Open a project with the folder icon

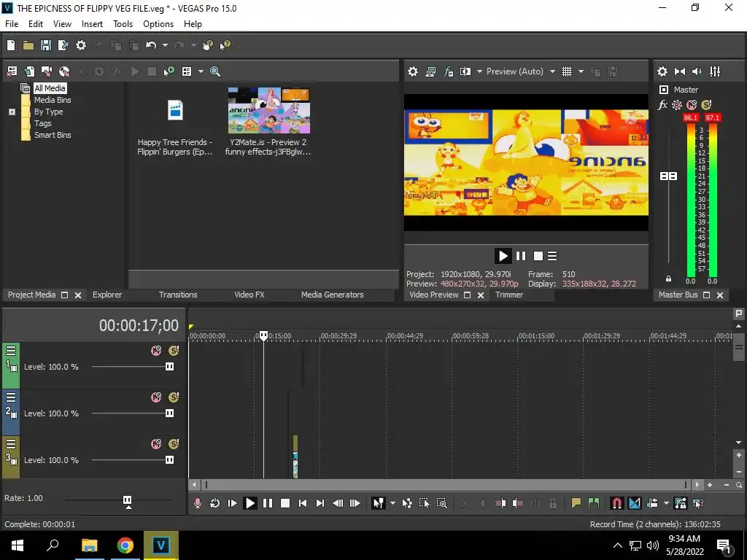(x=28, y=45)
